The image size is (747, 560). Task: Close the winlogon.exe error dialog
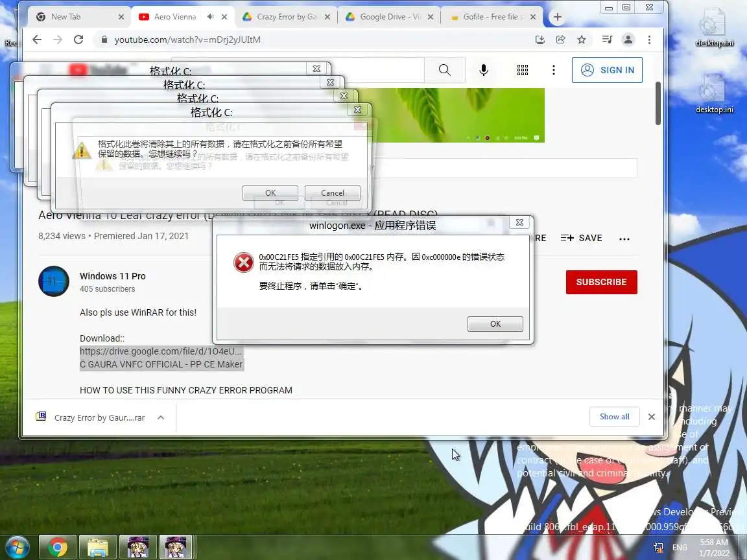coord(520,222)
